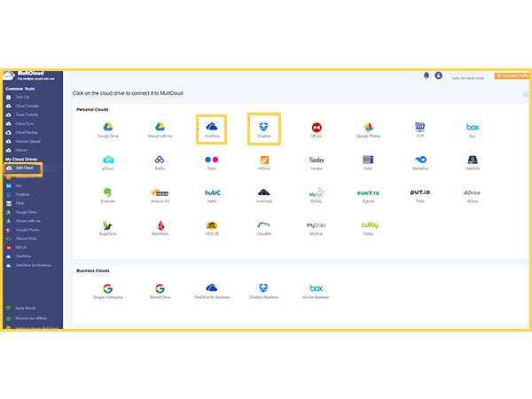Select the FTP cloud icon
Viewport: 532px width, 399px height.
(x=420, y=130)
